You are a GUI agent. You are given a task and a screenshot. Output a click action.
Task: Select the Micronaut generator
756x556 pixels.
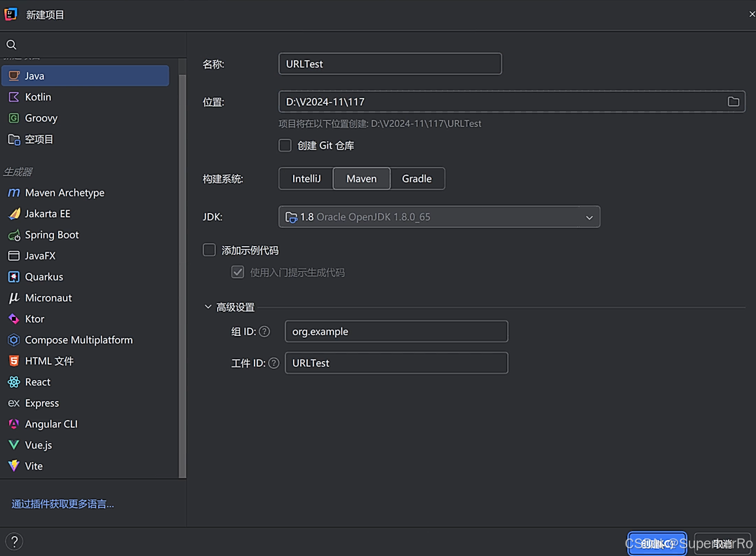pyautogui.click(x=86, y=298)
